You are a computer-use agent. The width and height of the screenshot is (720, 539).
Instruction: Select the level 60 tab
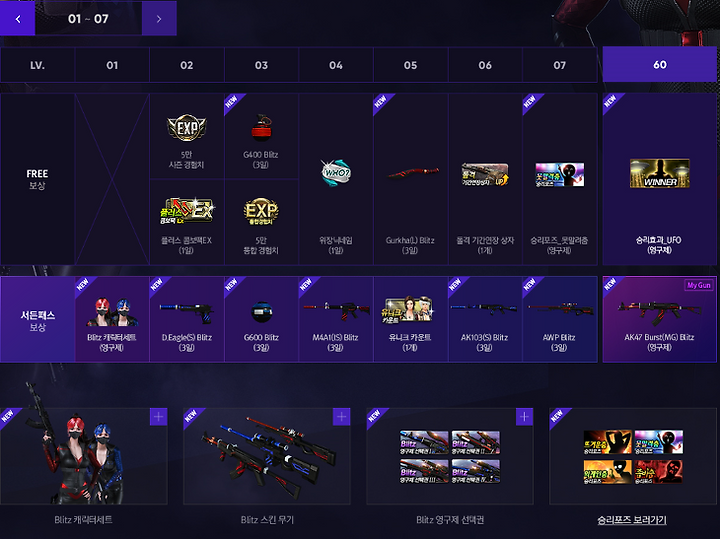(659, 64)
